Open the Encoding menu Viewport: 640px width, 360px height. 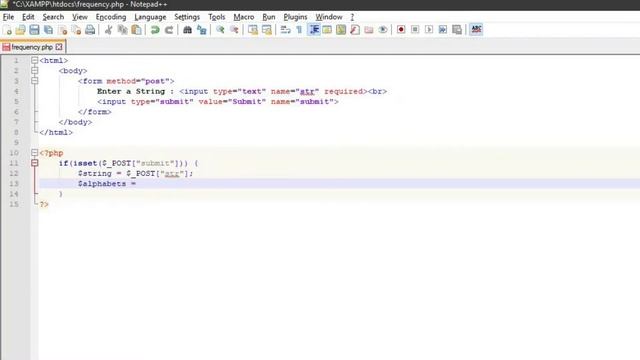[x=111, y=17]
